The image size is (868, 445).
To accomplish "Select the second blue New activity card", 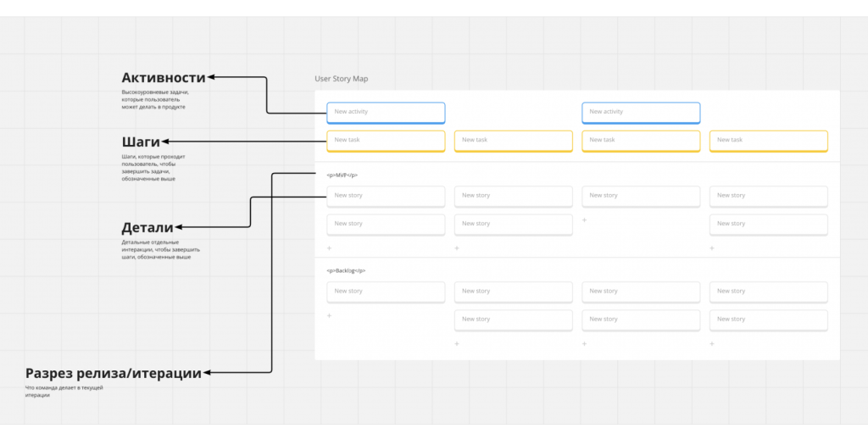I will 641,112.
